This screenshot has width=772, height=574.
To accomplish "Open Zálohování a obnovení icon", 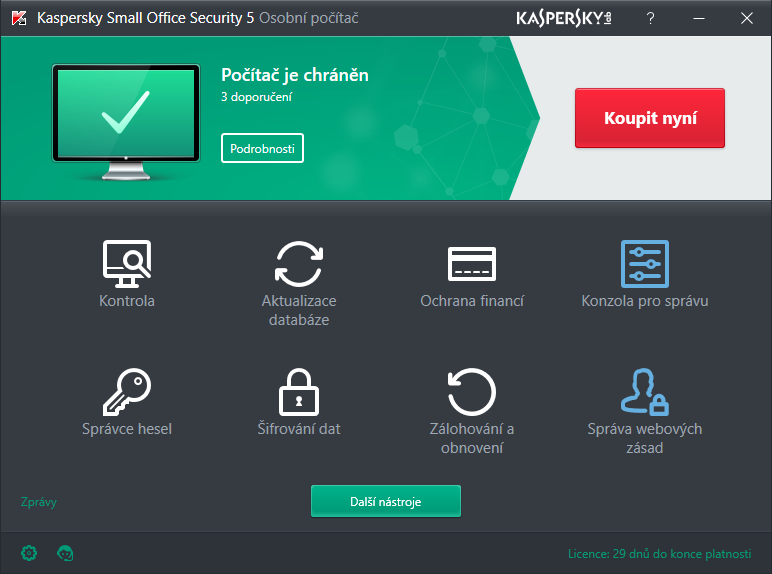I will coord(472,392).
